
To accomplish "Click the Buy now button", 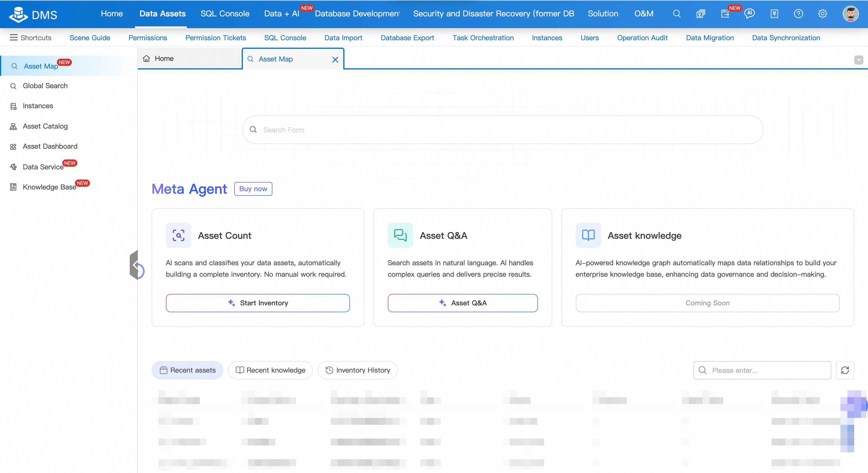I will click(253, 189).
